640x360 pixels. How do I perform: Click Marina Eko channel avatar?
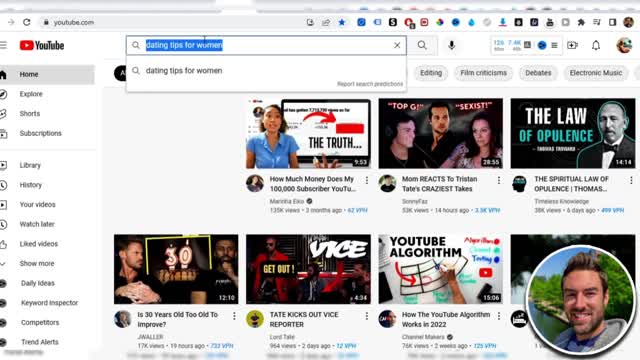[x=255, y=183]
